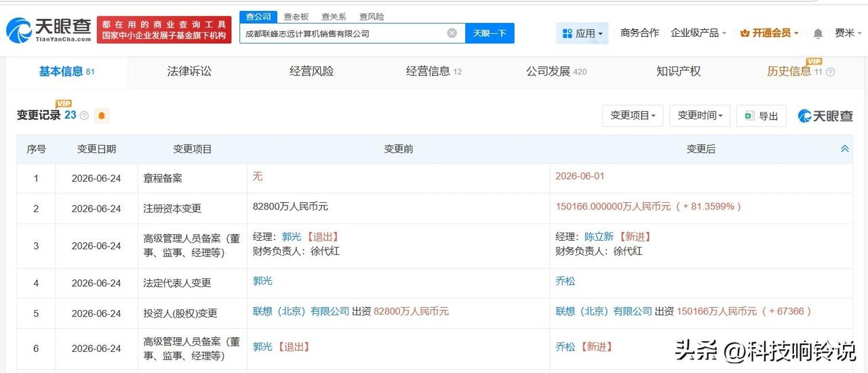The image size is (868, 373).
Task: Click the orange alert bell beside 变更记录
Action: point(102,115)
